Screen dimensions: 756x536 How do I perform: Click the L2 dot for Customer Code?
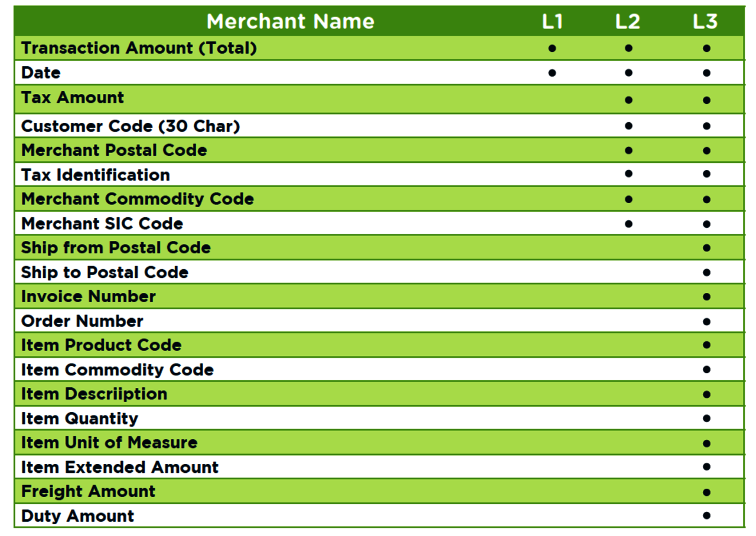click(628, 126)
